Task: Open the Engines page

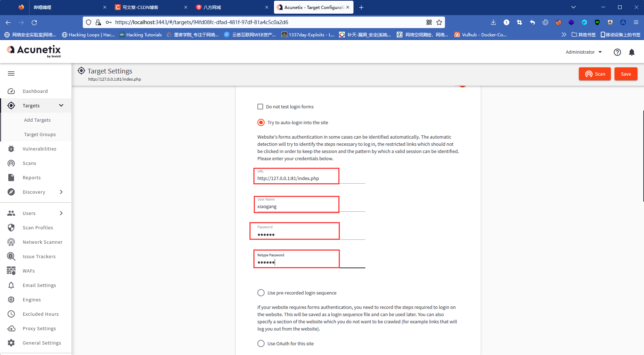Action: (32, 300)
